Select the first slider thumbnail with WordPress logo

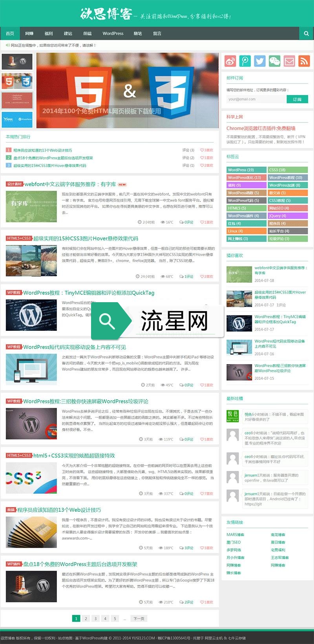(x=17, y=62)
